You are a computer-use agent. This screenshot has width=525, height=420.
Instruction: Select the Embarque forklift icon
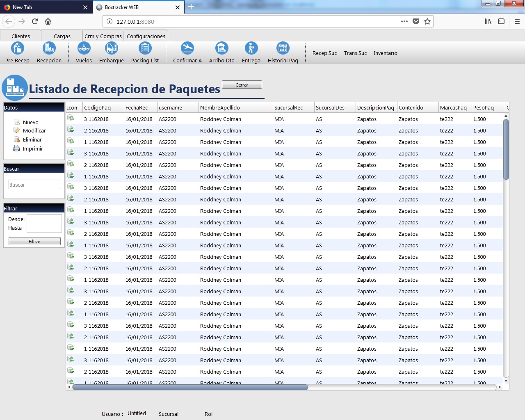pyautogui.click(x=111, y=48)
